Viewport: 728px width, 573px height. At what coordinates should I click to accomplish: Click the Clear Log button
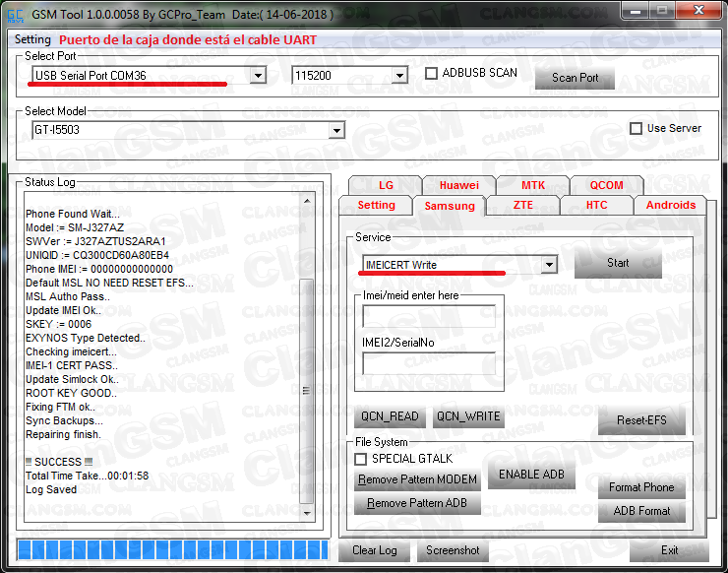pos(375,550)
